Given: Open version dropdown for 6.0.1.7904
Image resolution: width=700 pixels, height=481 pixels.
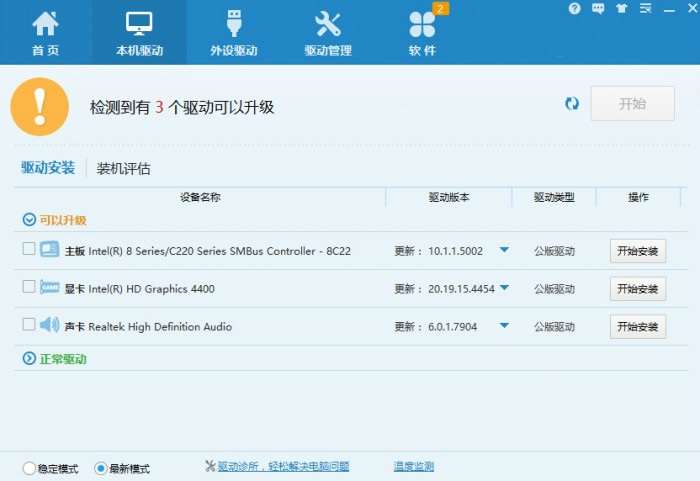Looking at the screenshot, I should pos(504,326).
